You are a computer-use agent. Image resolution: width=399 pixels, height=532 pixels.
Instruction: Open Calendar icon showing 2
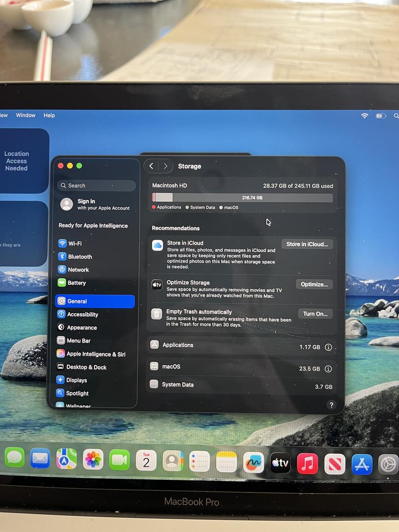[146, 461]
